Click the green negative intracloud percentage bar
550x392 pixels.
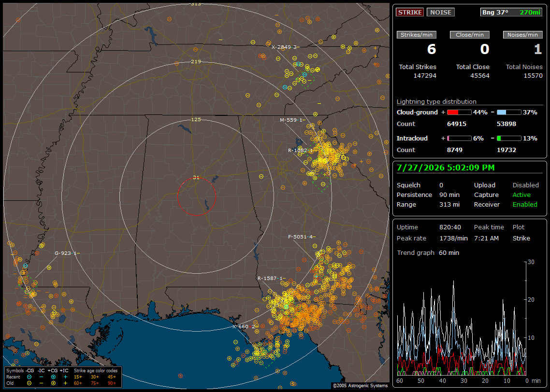509,139
